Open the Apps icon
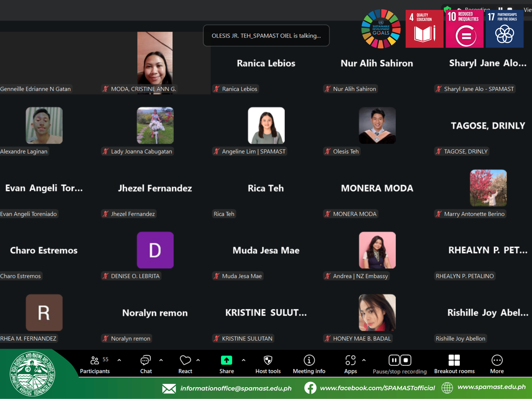The image size is (532, 399). pos(350,360)
